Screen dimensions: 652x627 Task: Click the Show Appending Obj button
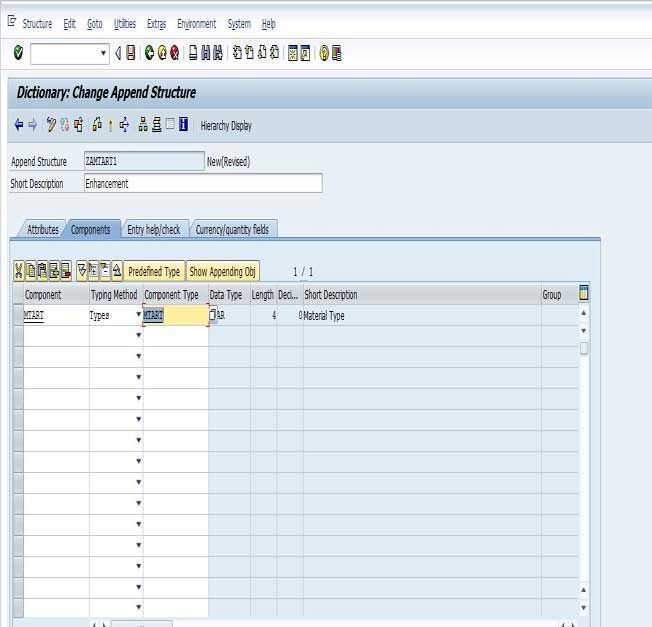pos(222,272)
